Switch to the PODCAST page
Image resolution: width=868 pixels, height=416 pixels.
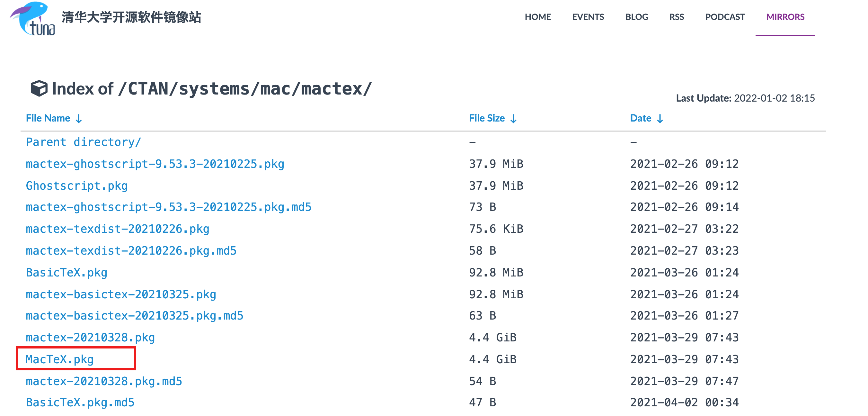[725, 17]
